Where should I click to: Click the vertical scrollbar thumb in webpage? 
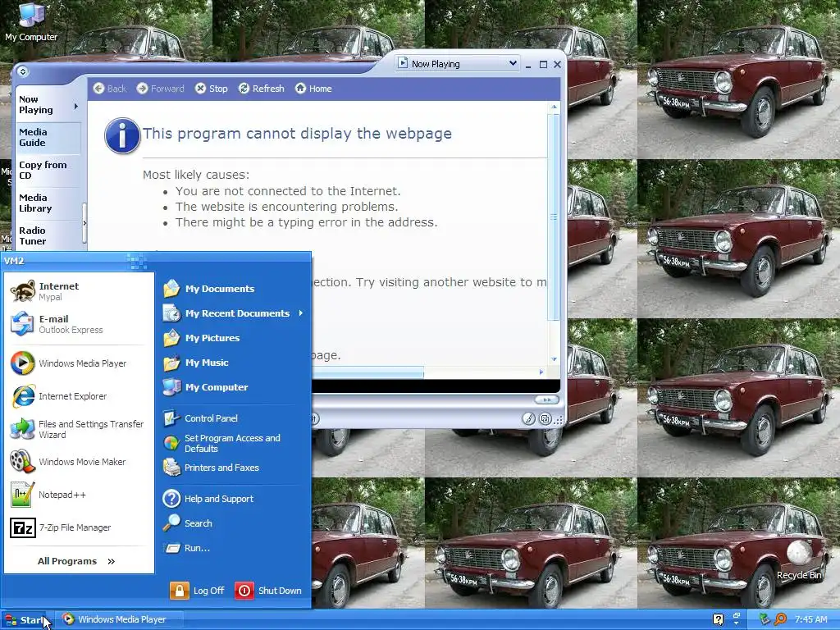tap(554, 217)
